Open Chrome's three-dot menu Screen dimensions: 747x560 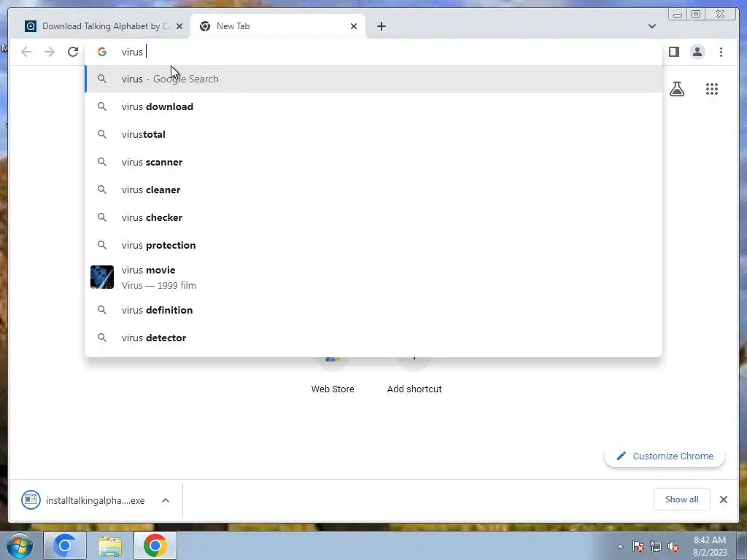point(721,52)
